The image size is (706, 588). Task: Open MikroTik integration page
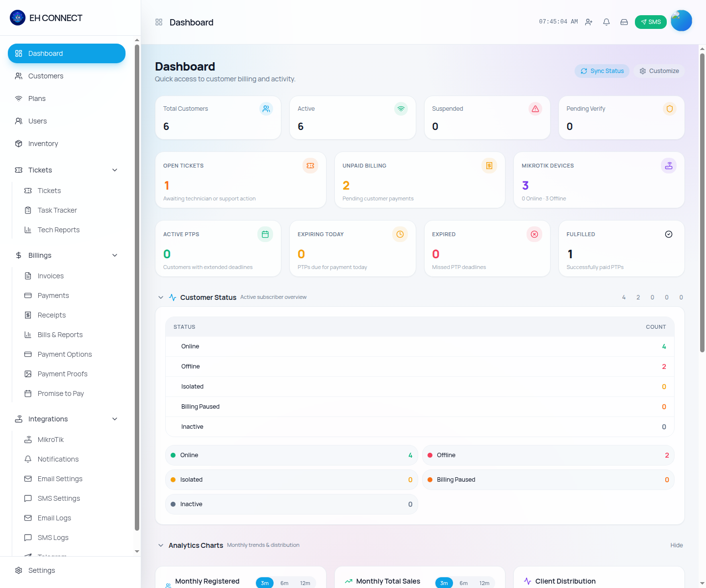click(x=72, y=440)
